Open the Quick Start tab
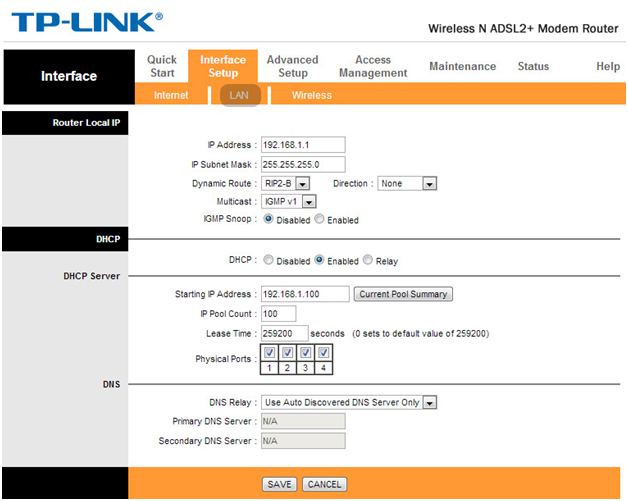Viewport: 628px width, 501px height. (x=162, y=66)
